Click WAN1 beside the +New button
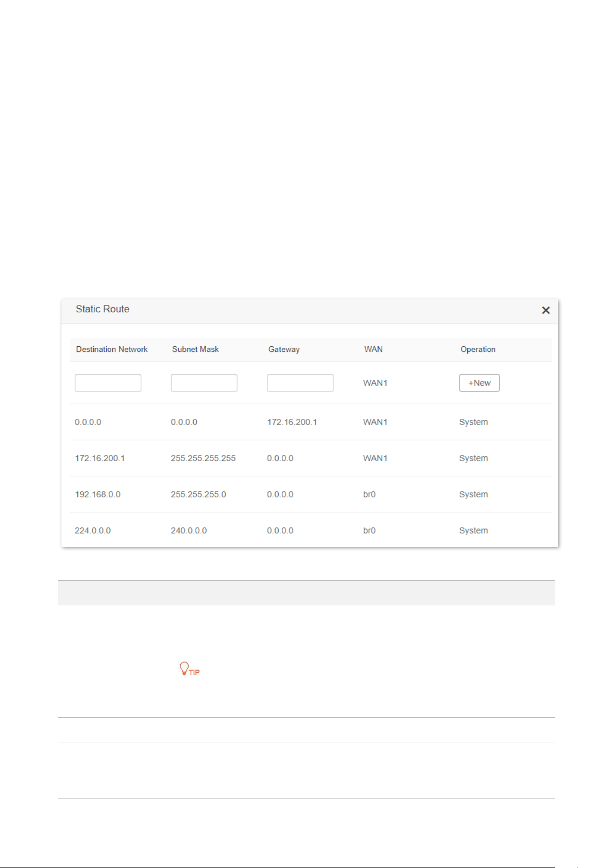This screenshot has height=868, width=614. tap(375, 383)
